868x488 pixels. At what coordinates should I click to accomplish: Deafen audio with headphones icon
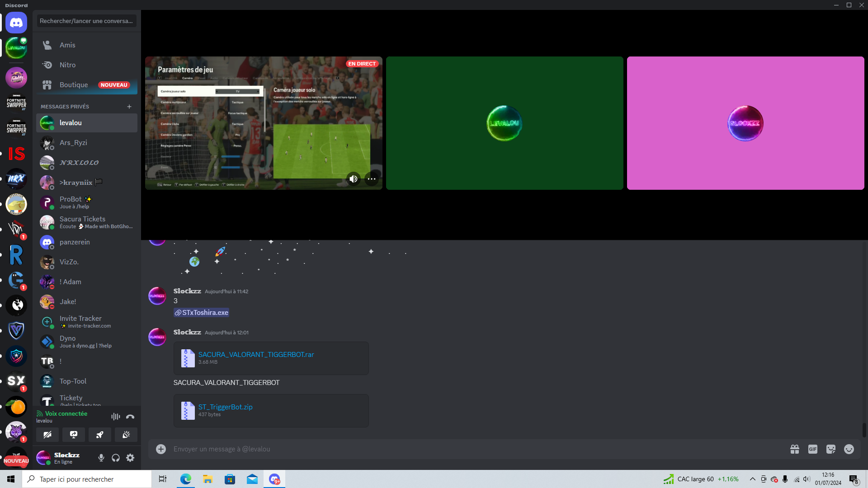(x=116, y=458)
